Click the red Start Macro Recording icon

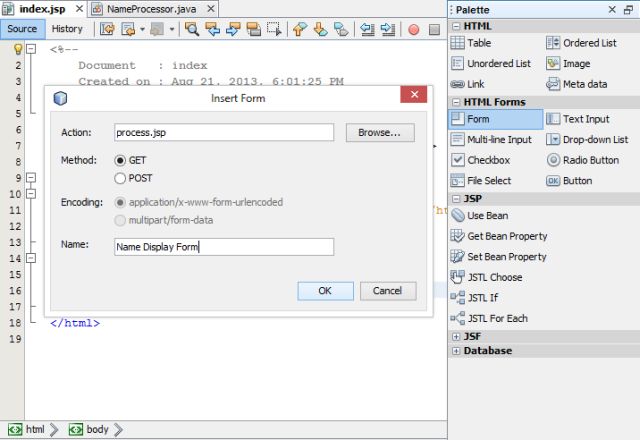coord(413,29)
